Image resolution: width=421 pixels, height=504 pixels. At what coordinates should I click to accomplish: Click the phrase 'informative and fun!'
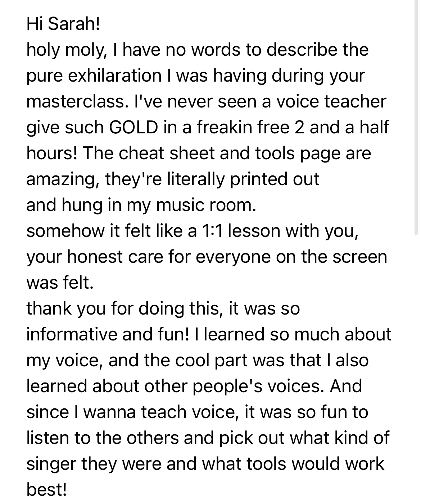[107, 334]
